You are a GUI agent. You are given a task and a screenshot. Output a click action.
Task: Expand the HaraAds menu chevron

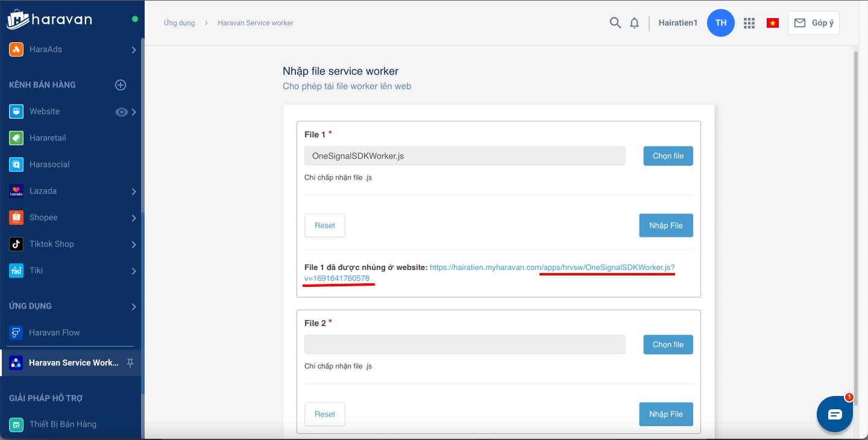134,50
